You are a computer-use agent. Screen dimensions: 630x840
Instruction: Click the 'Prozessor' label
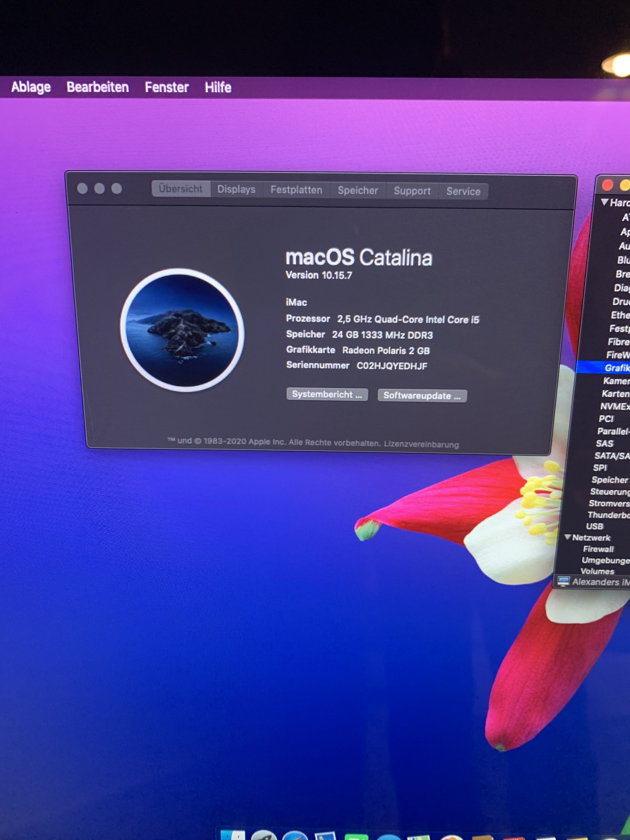308,318
